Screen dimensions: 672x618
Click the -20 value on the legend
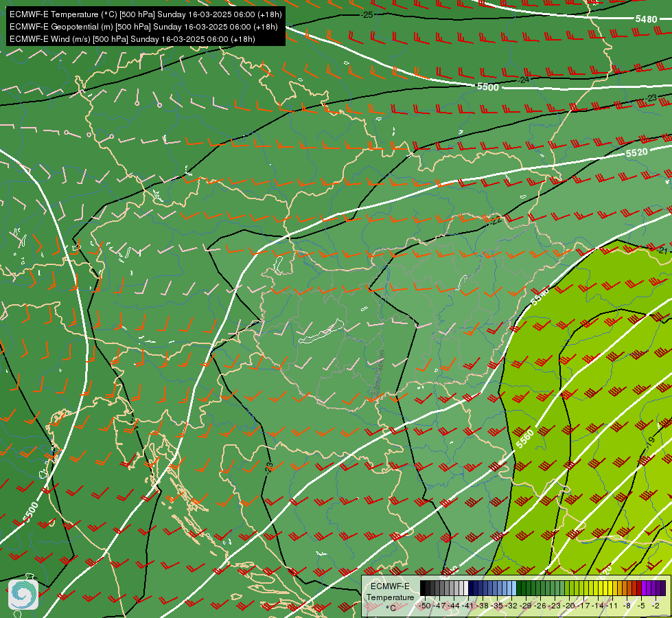[x=569, y=606]
